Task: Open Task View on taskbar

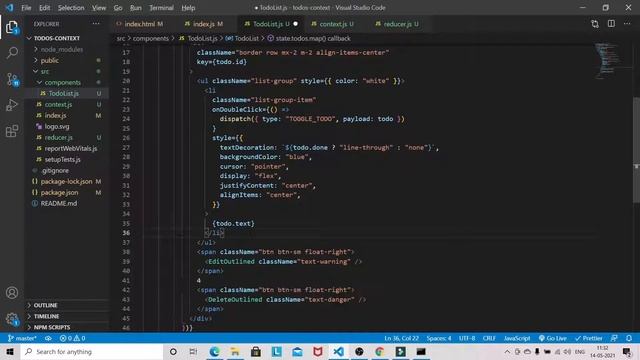Action: (193, 351)
